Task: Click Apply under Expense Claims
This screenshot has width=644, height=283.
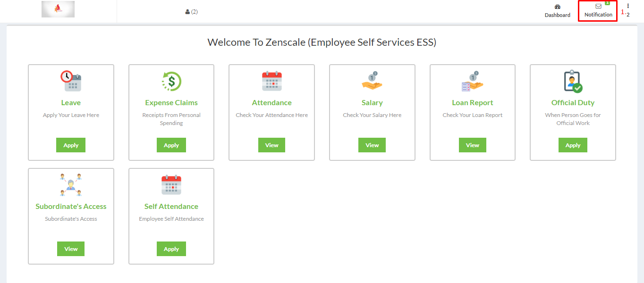Action: click(x=171, y=145)
